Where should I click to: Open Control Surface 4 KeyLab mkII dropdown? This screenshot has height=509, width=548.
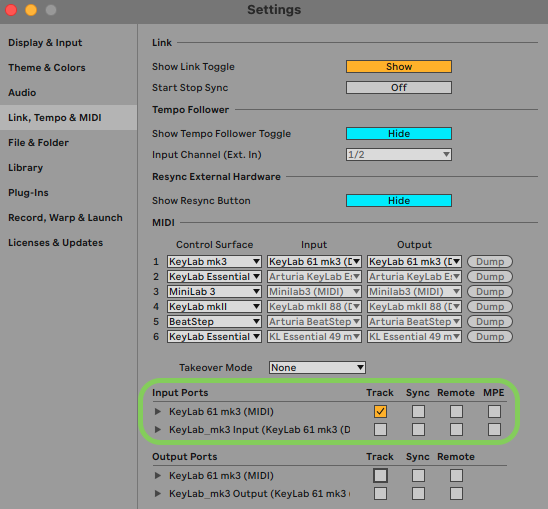[x=214, y=307]
